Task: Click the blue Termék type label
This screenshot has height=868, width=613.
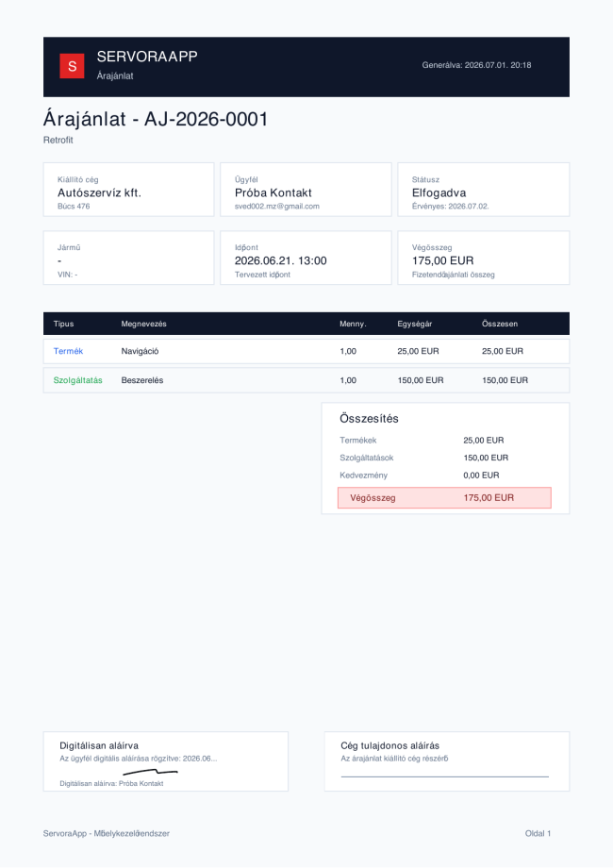Action: click(68, 351)
